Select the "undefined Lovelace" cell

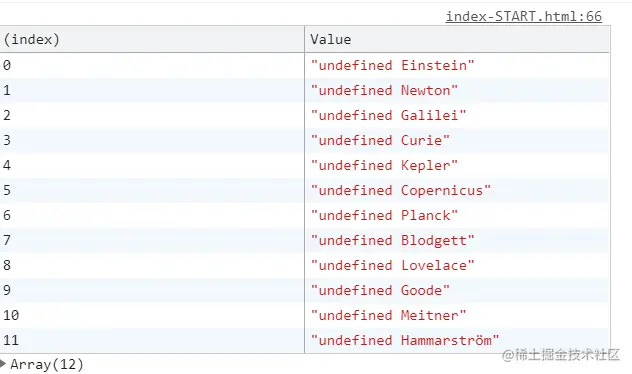[457, 265]
